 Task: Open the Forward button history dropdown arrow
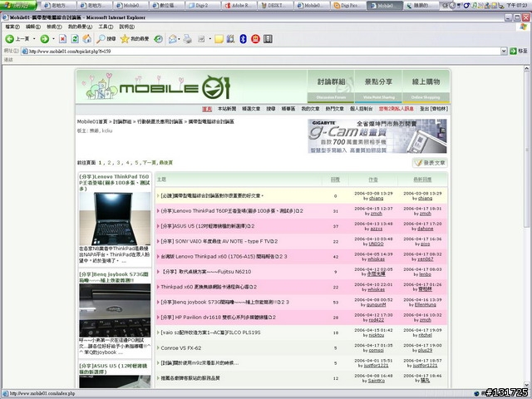(53, 39)
